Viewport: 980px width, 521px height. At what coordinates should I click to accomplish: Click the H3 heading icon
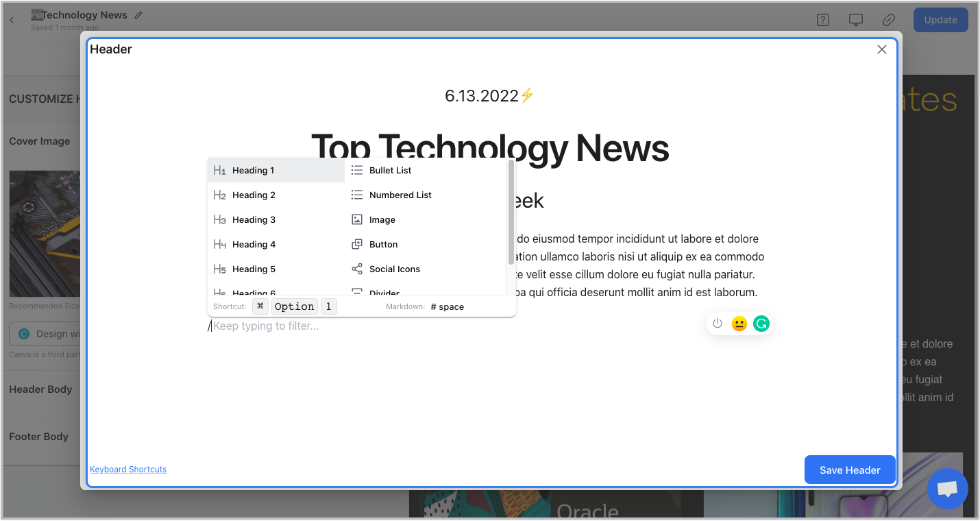click(219, 219)
